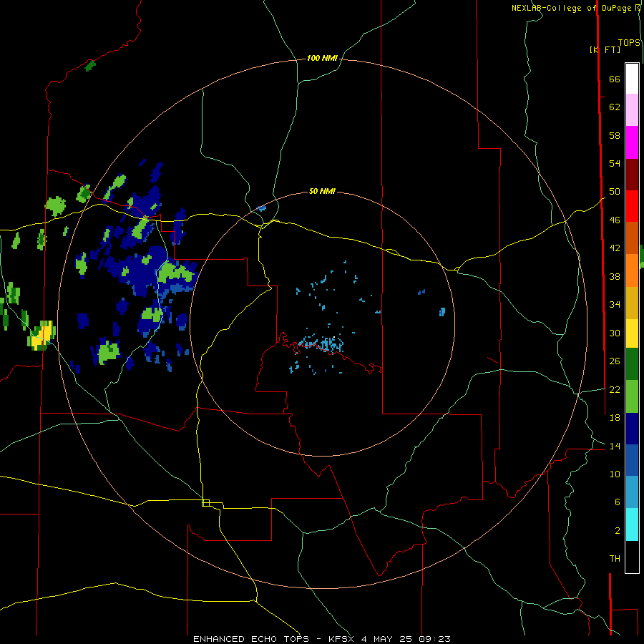
Task: Click the legend value 30
Action: 615,333
